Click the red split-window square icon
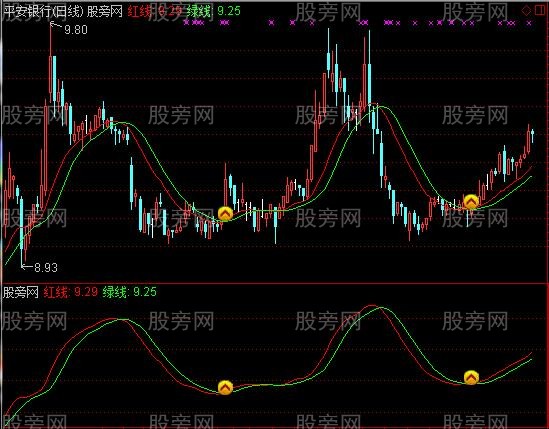The image size is (549, 429). click(x=540, y=11)
